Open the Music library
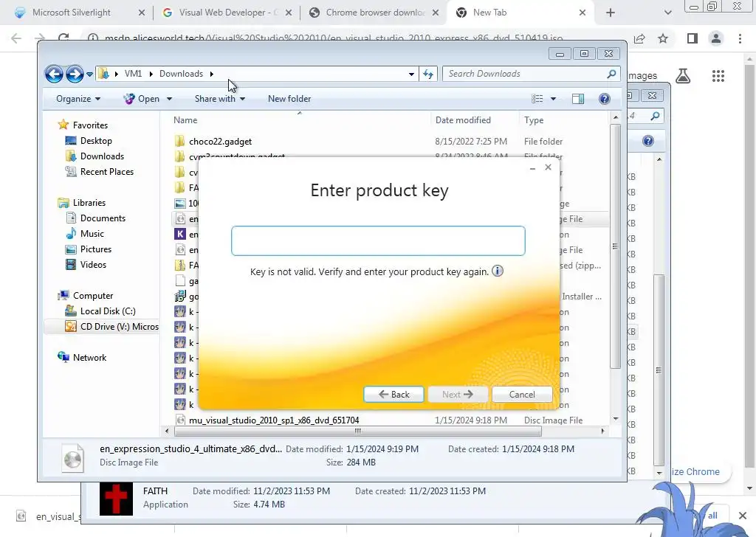The width and height of the screenshot is (756, 537). [92, 234]
